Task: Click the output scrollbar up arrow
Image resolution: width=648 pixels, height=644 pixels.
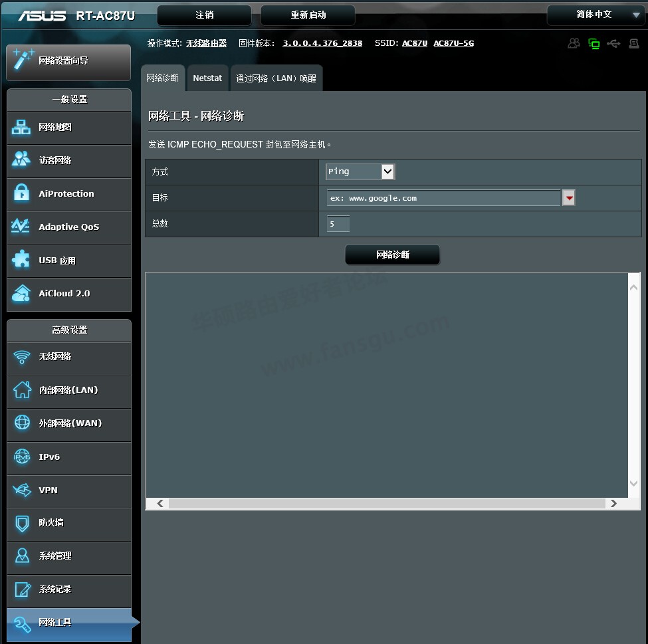Action: (633, 287)
